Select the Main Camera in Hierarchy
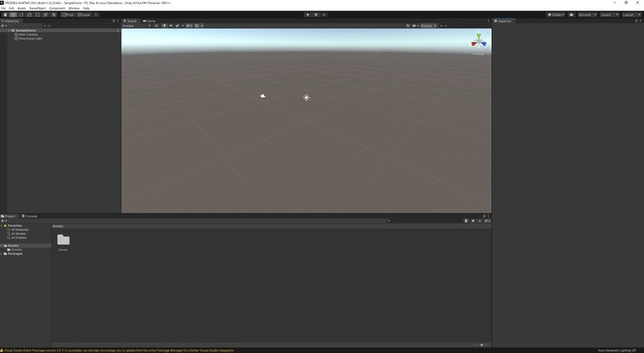644x353 pixels. click(x=28, y=35)
